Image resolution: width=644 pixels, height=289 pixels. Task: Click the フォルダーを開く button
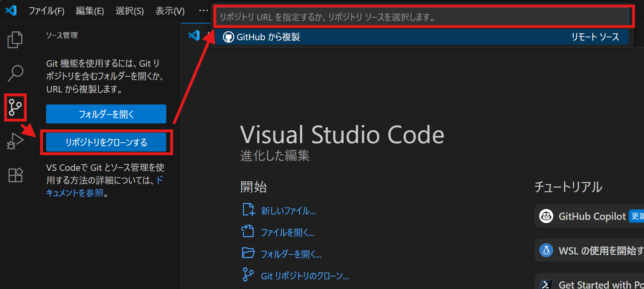(106, 114)
